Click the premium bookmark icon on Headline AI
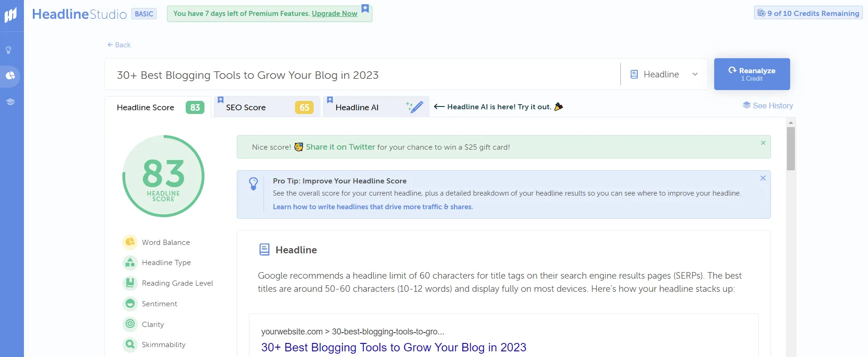 tap(330, 100)
